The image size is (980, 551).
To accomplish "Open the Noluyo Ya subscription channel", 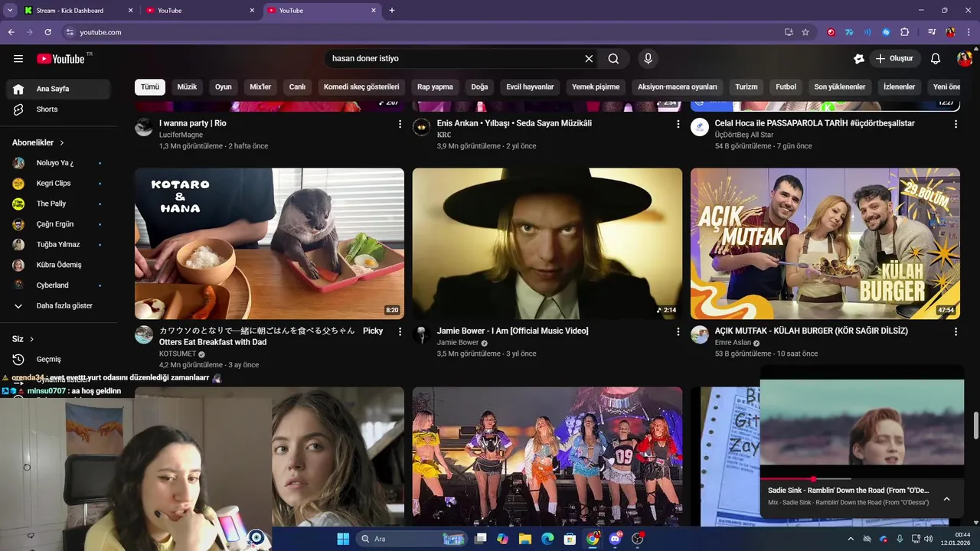I will 58,163.
